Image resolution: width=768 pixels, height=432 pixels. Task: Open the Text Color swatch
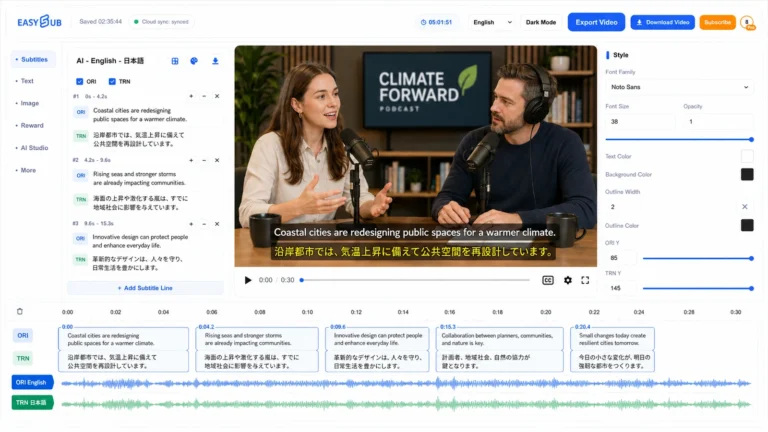747,156
